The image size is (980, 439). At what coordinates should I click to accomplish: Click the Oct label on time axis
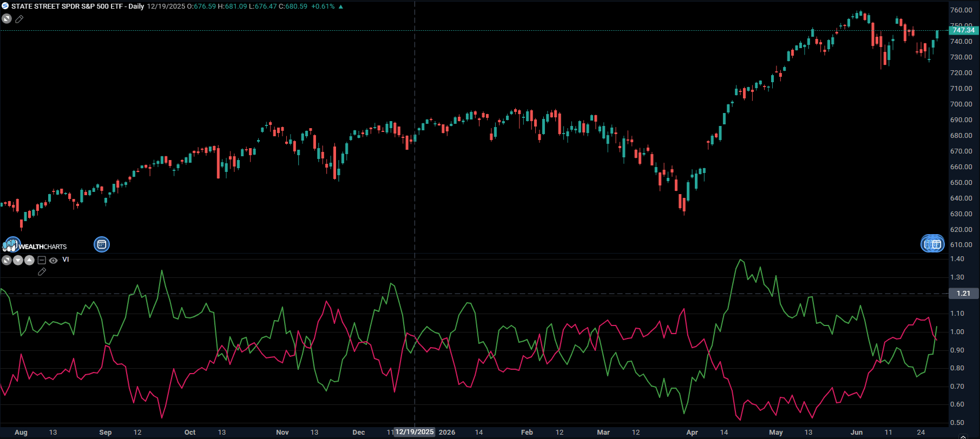pos(190,433)
